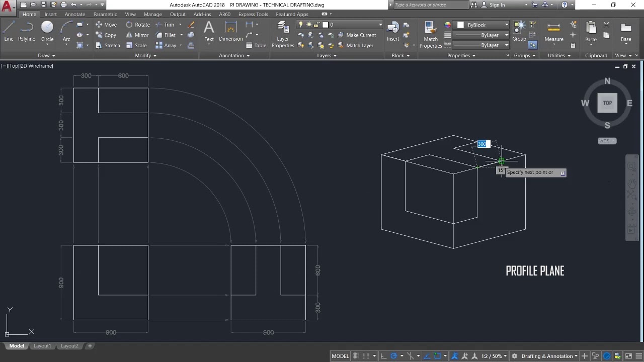
Task: Toggle group selection on/off in Groups panel
Action: pyautogui.click(x=532, y=45)
